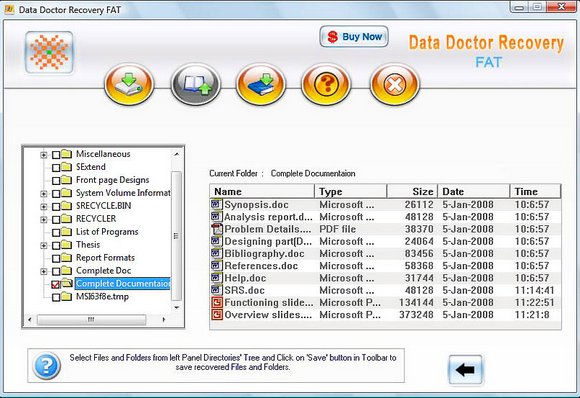This screenshot has height=398, width=580.
Task: Click the Analysis report Word file icon
Action: pos(216,216)
